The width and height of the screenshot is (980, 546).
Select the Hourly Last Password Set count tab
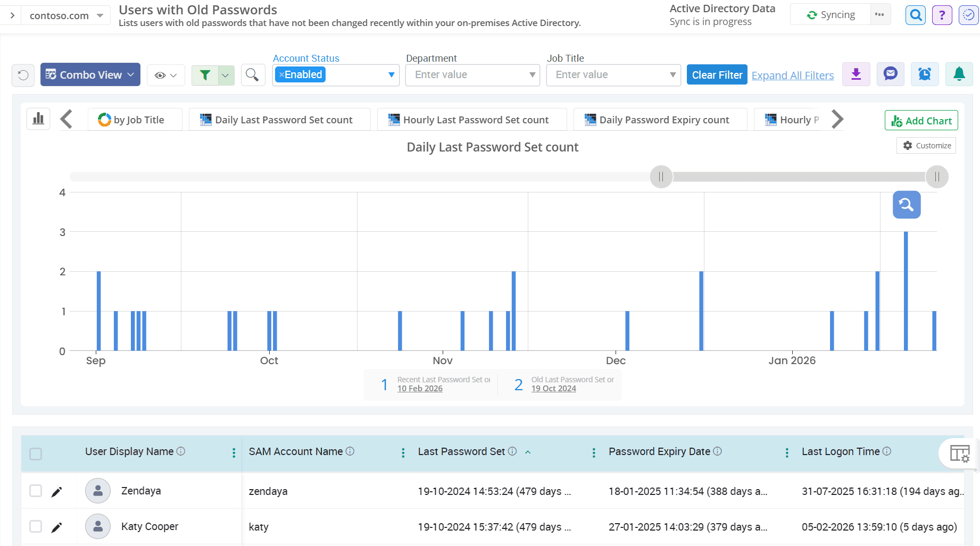pos(471,120)
